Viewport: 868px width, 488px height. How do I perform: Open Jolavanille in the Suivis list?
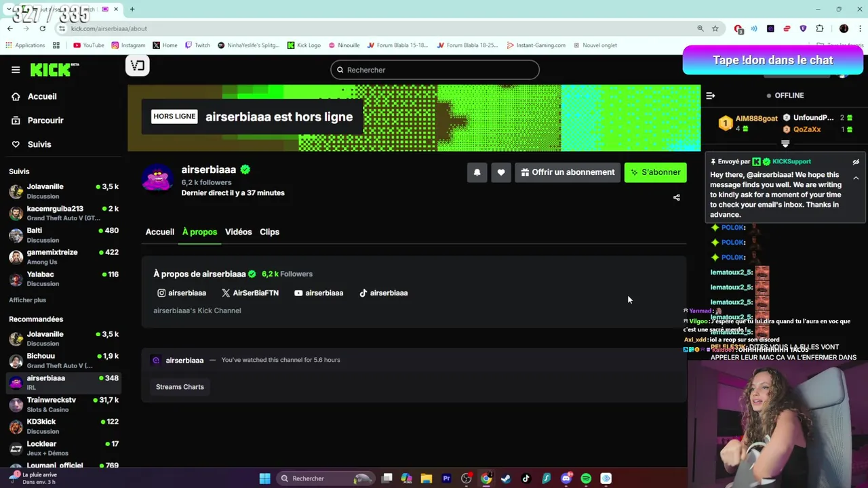pyautogui.click(x=63, y=191)
